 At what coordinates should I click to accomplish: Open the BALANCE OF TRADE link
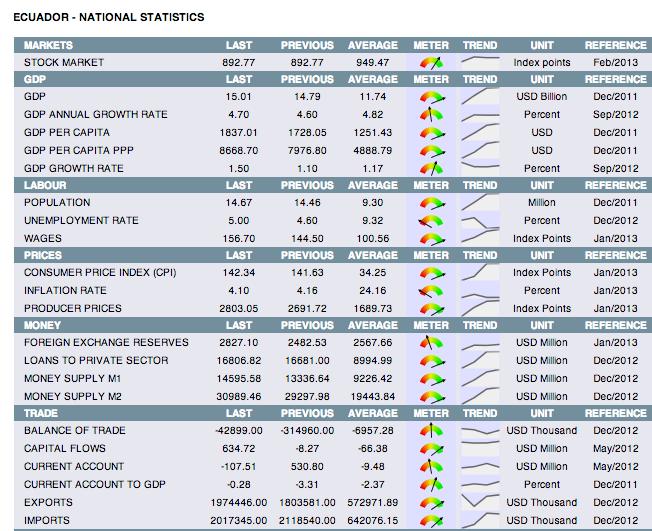[75, 430]
